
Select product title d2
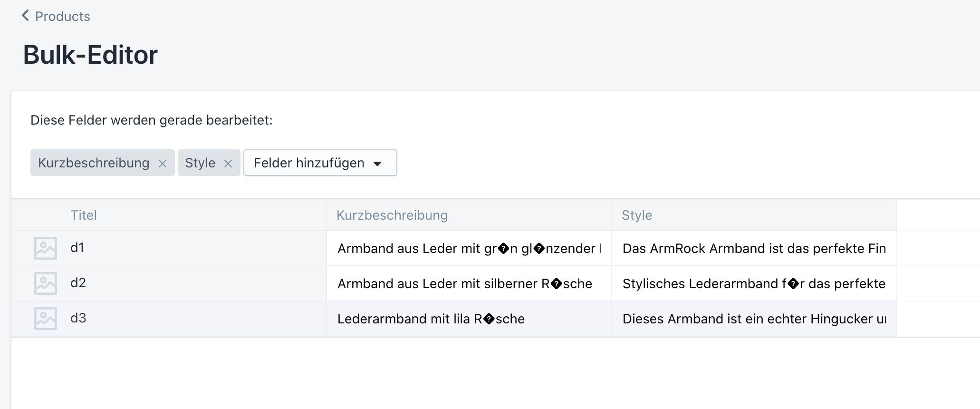point(78,283)
